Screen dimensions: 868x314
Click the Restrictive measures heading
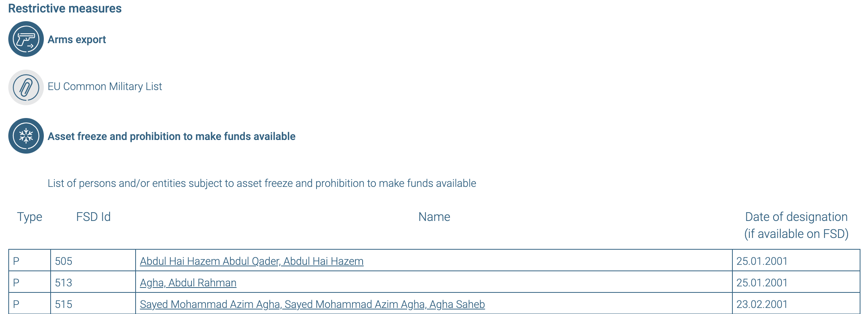tap(65, 8)
